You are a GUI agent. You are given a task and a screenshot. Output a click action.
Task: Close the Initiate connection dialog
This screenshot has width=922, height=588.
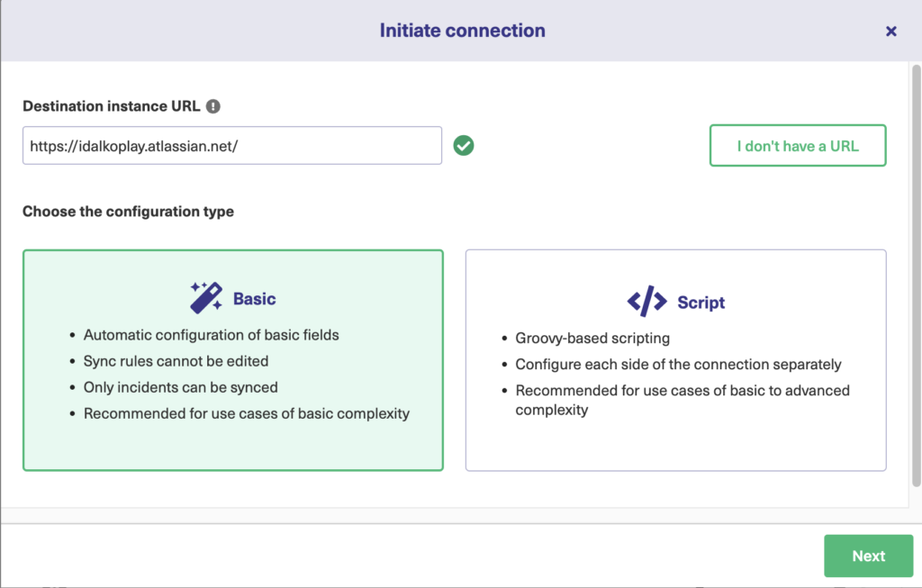click(x=890, y=31)
